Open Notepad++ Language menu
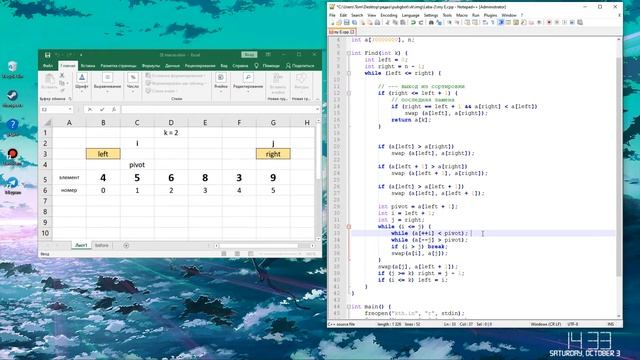 [410, 15]
